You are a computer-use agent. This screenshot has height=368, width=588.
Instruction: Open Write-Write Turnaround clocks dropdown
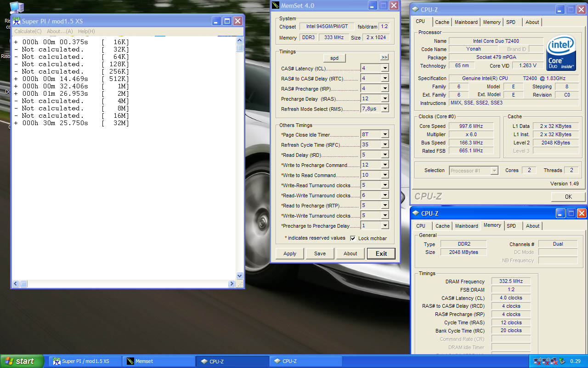tap(385, 215)
